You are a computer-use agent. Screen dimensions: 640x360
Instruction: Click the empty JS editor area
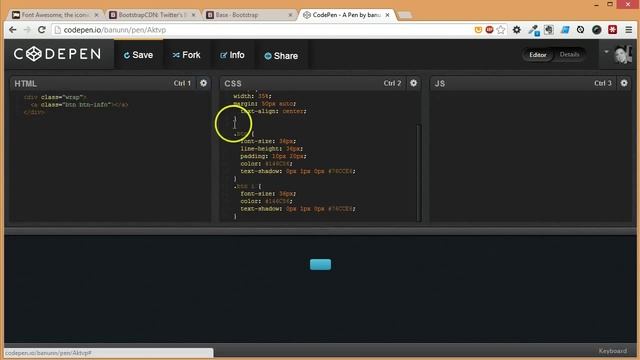[x=531, y=156]
